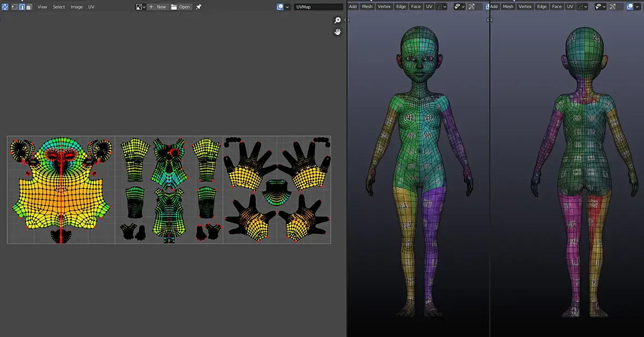
Task: Toggle UV sync selection icon
Action: 5,7
